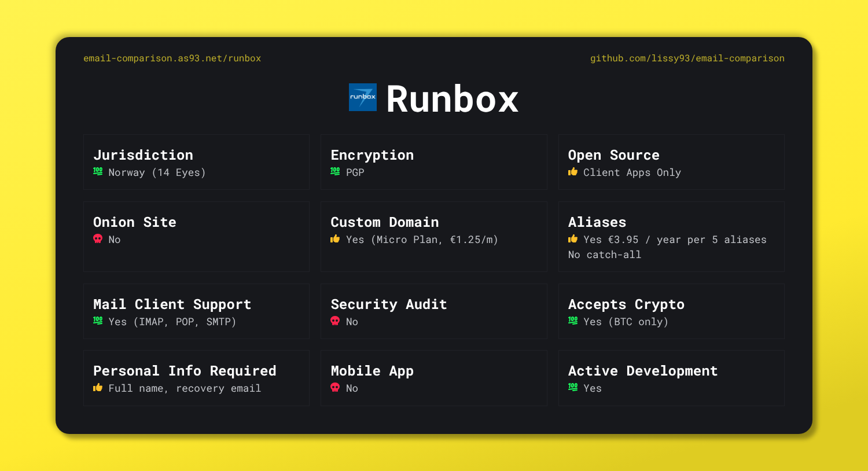Click the Mail Client Support heading
The width and height of the screenshot is (868, 471).
(x=172, y=304)
